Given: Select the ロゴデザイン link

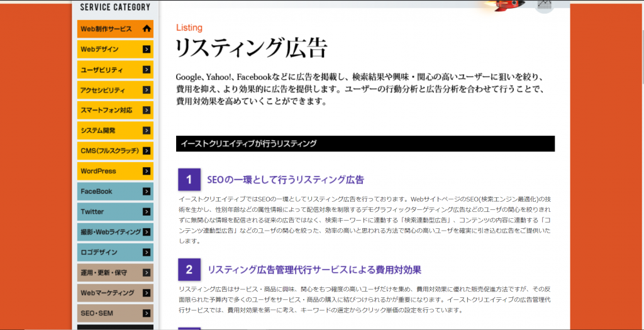Looking at the screenshot, I should tap(116, 253).
